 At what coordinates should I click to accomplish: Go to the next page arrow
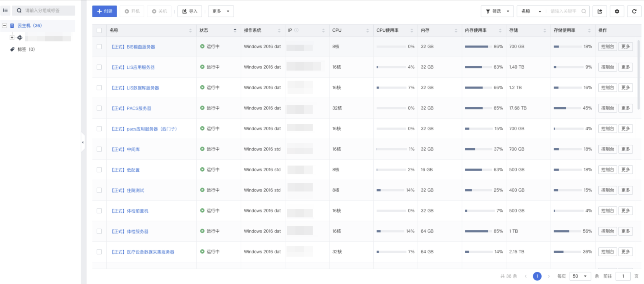(x=549, y=276)
